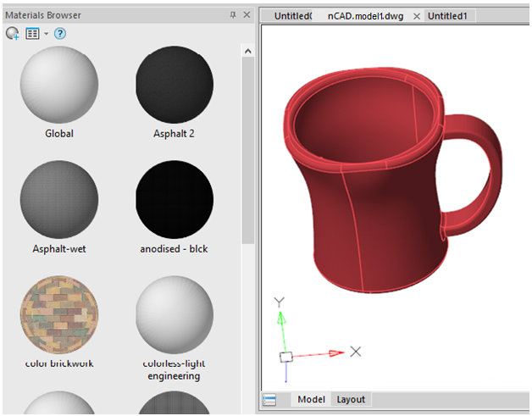
Task: Switch to the Untitled0 document tab
Action: coord(293,16)
